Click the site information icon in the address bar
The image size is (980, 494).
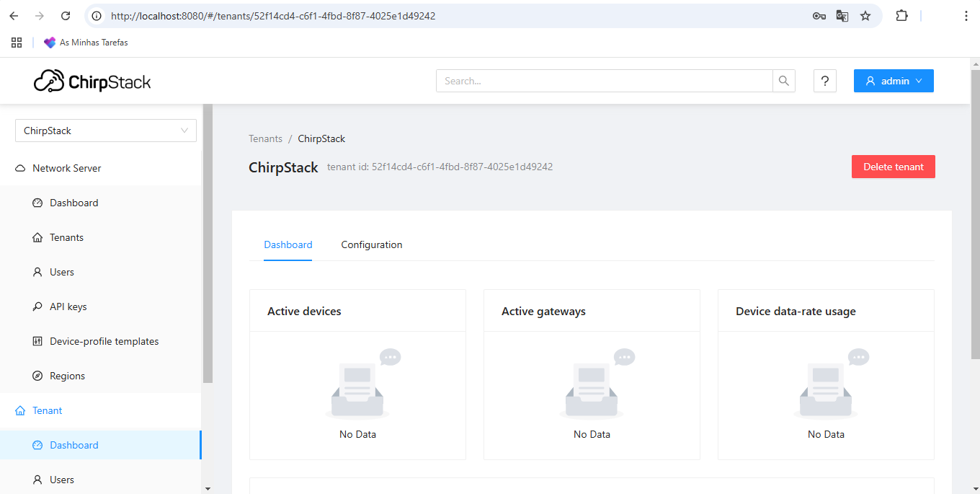point(97,16)
